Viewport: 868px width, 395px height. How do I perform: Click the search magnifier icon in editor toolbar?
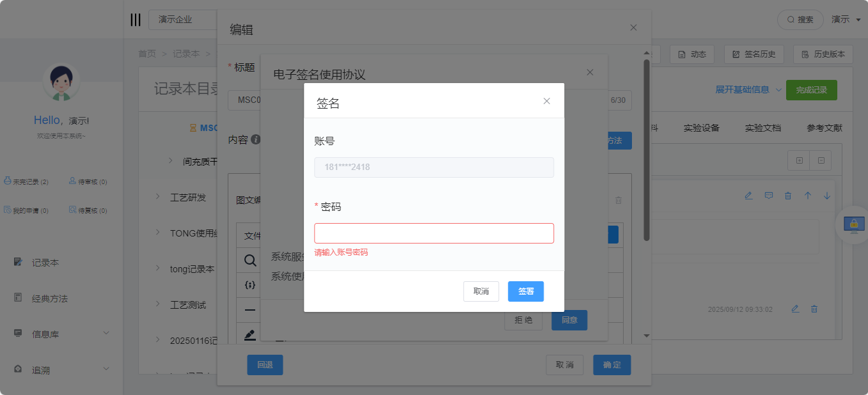(x=250, y=260)
